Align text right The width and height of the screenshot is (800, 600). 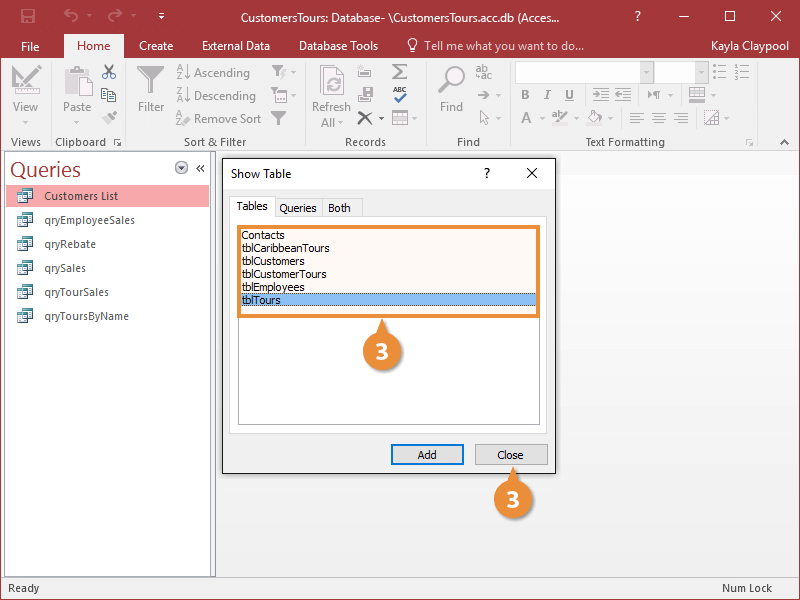[681, 118]
